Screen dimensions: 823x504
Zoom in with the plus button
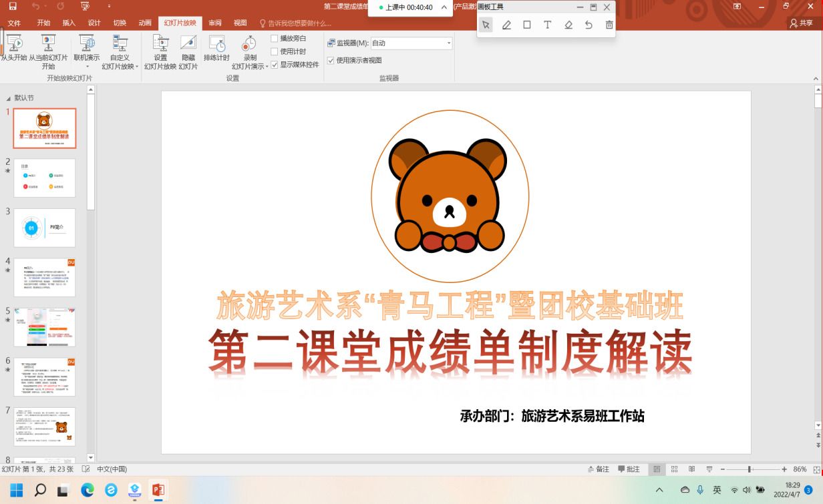784,469
